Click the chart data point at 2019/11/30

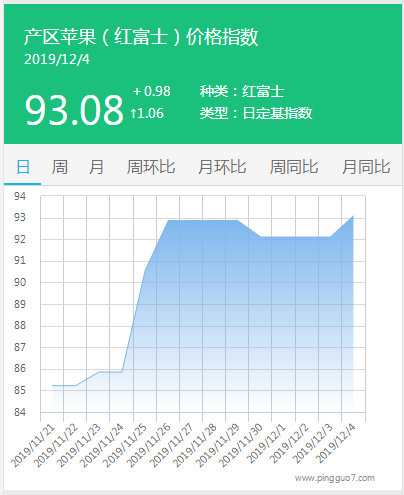(260, 237)
